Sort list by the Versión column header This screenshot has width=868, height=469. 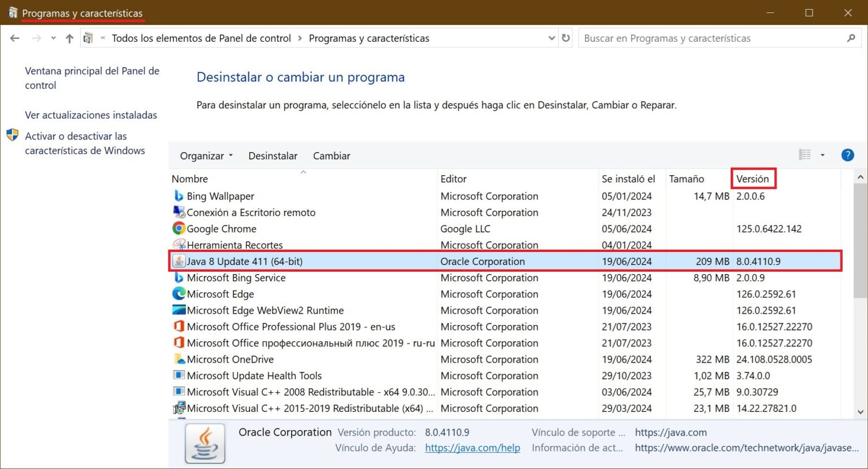coord(753,179)
